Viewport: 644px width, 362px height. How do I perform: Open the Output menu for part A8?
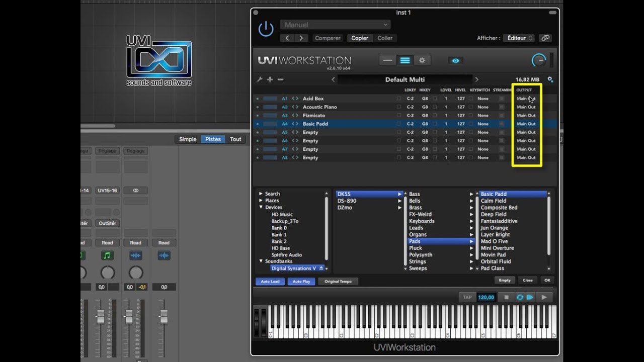(526, 157)
